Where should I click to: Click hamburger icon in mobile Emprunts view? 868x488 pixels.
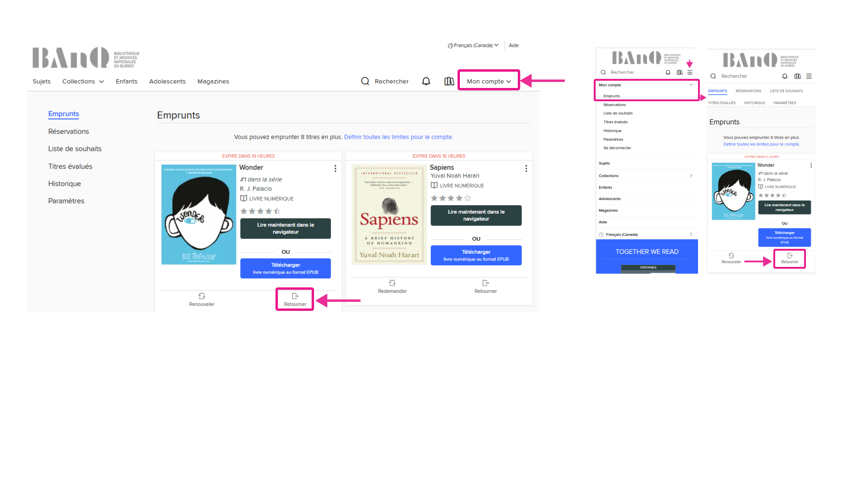click(x=809, y=76)
